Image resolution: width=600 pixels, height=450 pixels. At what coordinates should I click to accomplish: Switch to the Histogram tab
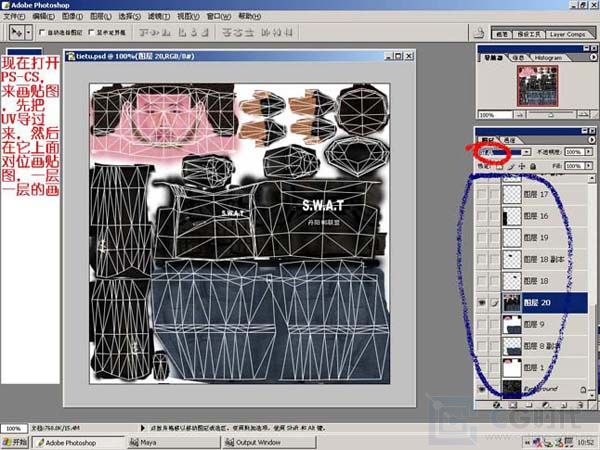[548, 56]
